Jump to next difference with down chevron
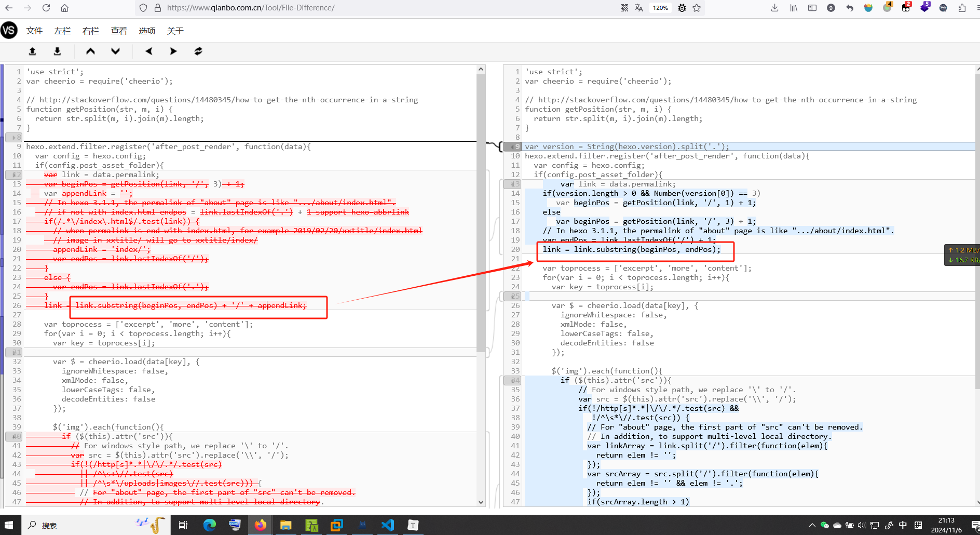 pyautogui.click(x=115, y=51)
